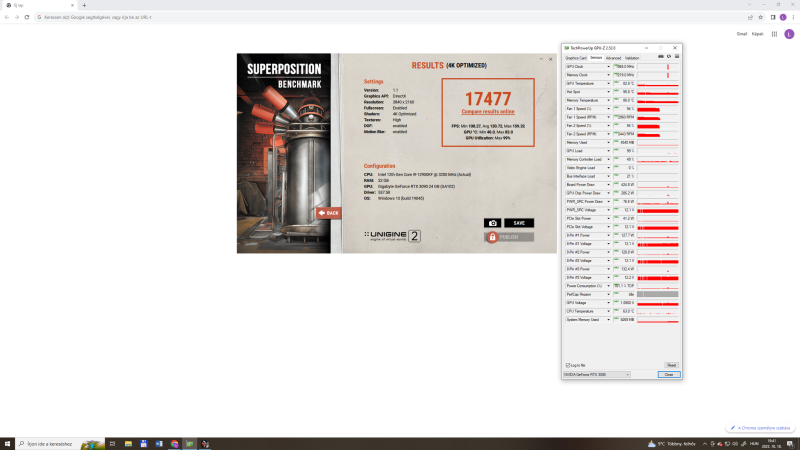
Task: Expand the Memory Temperature sensor dropdown
Action: tap(608, 101)
